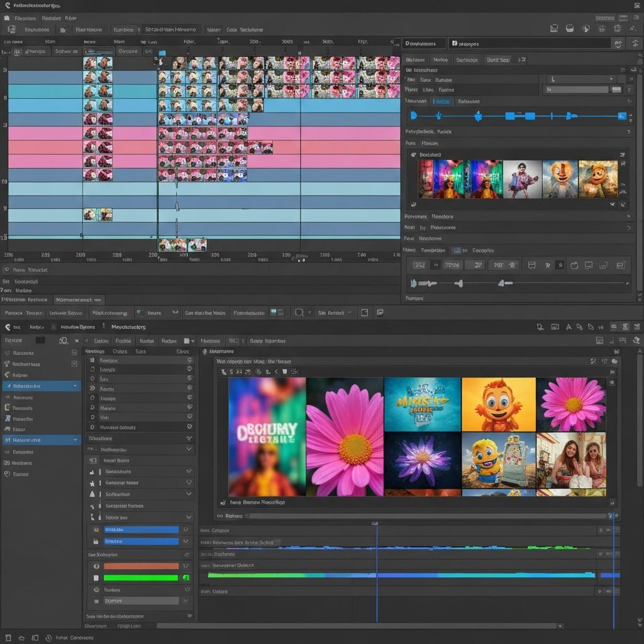Tick the checkbox on the first sidebar row
This screenshot has width=644, height=644.
74,353
